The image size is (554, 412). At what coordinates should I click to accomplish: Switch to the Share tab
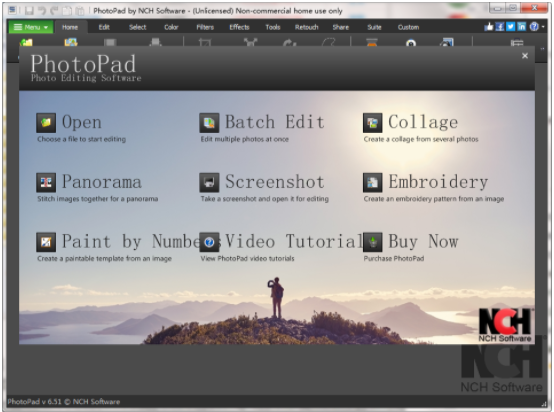click(x=341, y=27)
